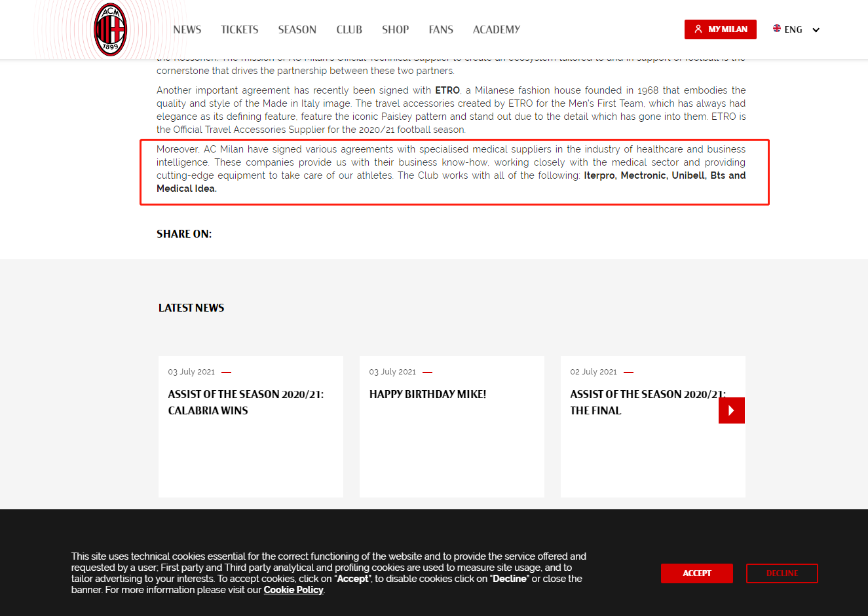
Task: Open the SEASON menu
Action: [297, 29]
